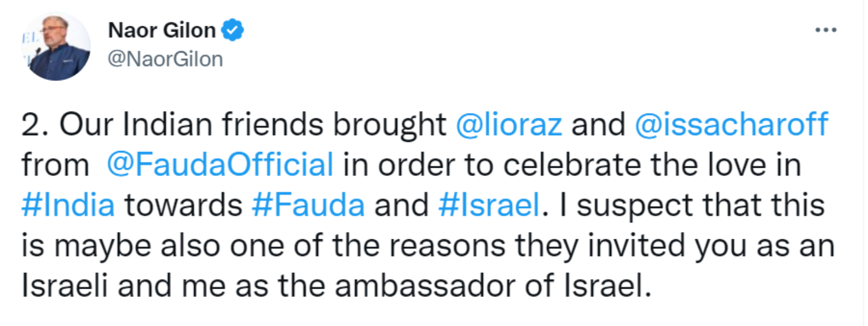Click the word "towards" between hashtags
Viewport: 868px width, 326px height.
click(183, 205)
